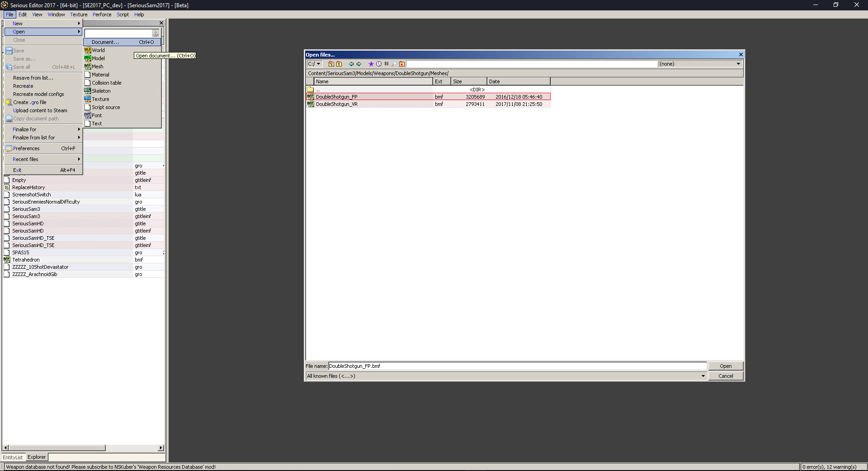Open favorites with the purple star icon
Screen dimensions: 868x471
371,64
